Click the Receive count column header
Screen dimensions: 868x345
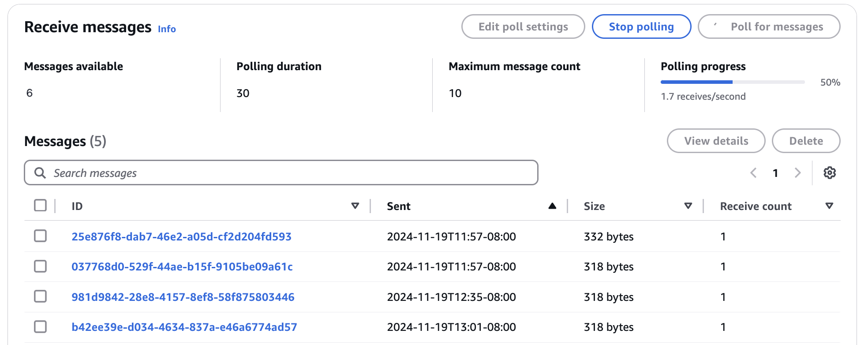pos(756,206)
